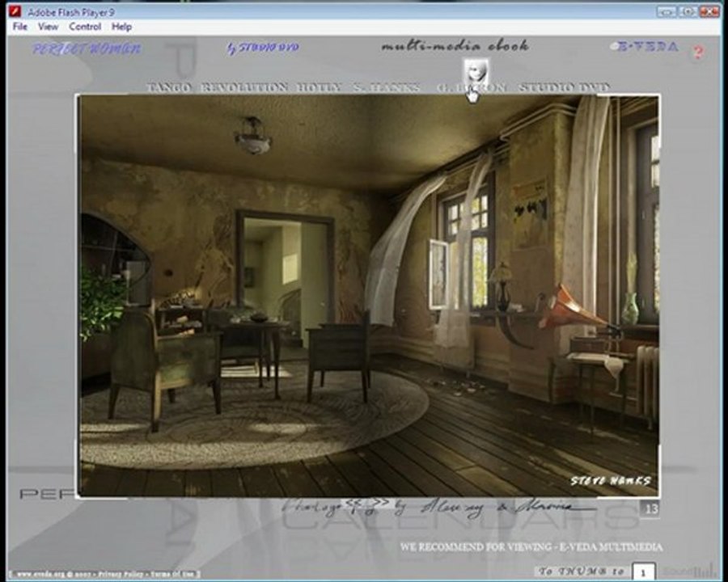Image resolution: width=728 pixels, height=582 pixels.
Task: Close the Flash Player window
Action: (709, 11)
